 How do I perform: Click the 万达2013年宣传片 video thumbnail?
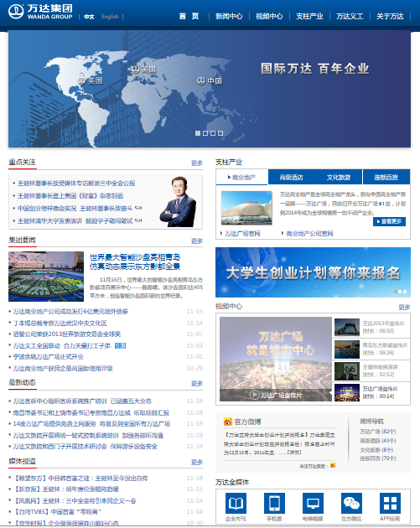pos(347,328)
